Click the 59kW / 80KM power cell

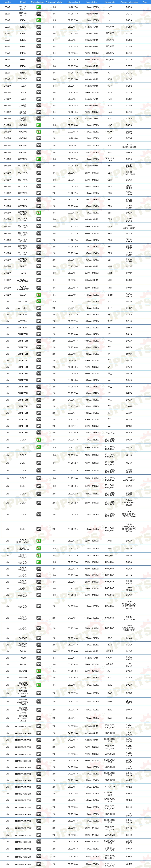92,73
